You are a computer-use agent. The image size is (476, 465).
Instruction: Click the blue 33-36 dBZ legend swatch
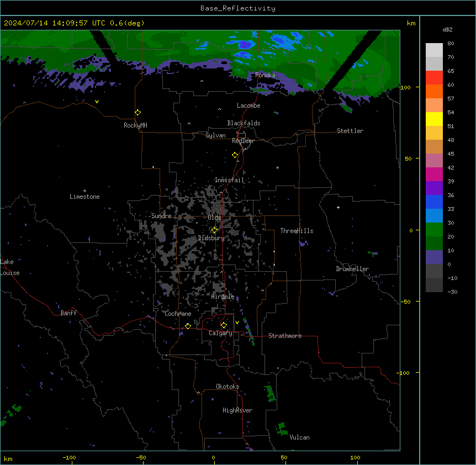434,202
